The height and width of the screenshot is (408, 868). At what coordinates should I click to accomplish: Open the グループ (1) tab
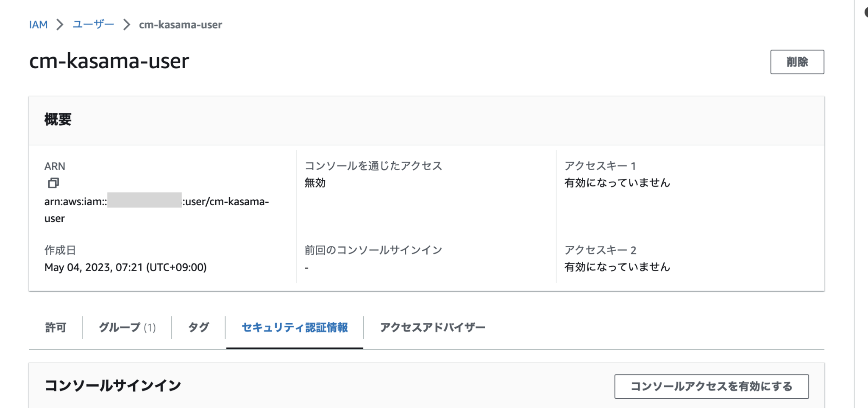click(x=128, y=327)
